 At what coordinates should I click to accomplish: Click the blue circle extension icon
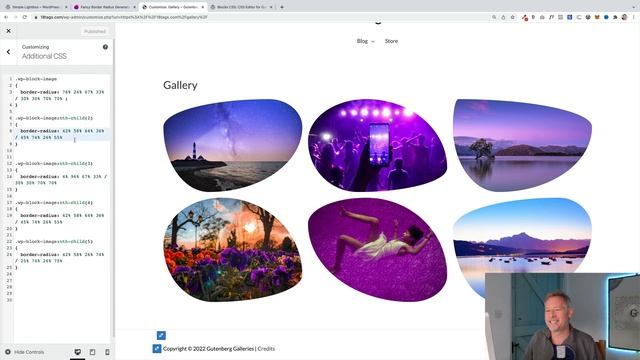[606, 17]
